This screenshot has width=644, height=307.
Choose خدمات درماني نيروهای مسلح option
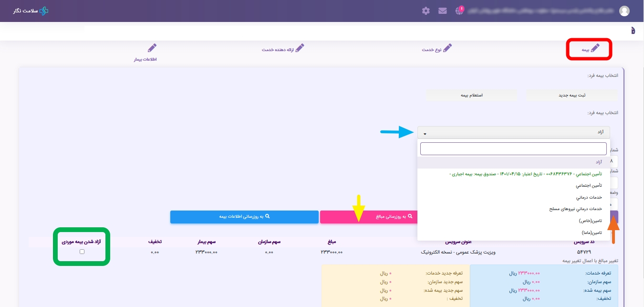(x=576, y=209)
